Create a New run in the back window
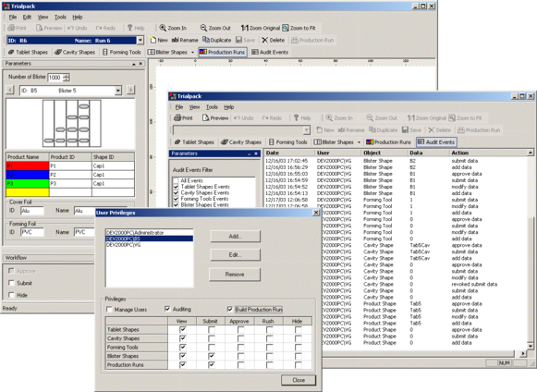The width and height of the screenshot is (537, 392). tap(159, 40)
